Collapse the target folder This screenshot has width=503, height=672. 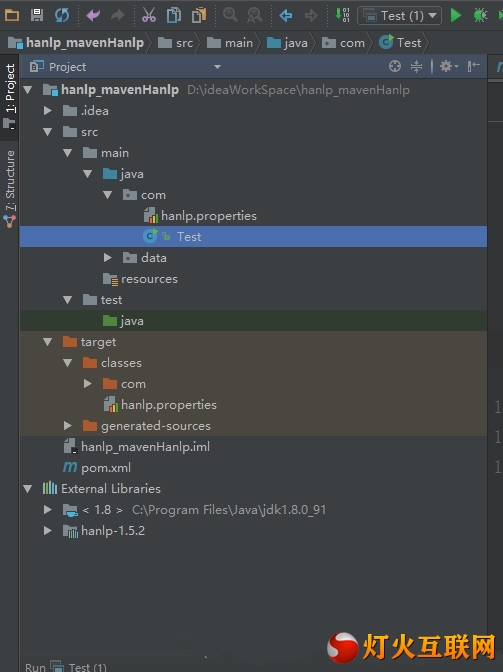[x=48, y=342]
